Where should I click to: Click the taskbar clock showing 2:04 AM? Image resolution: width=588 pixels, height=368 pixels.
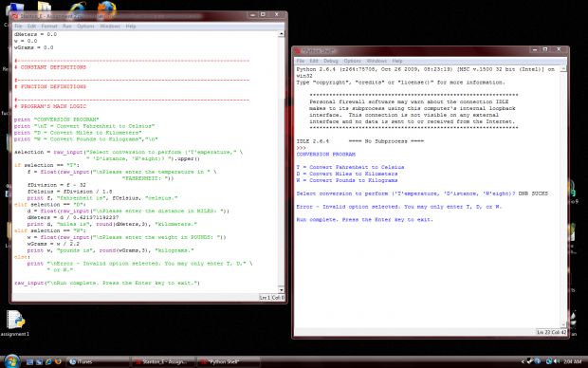(x=572, y=361)
